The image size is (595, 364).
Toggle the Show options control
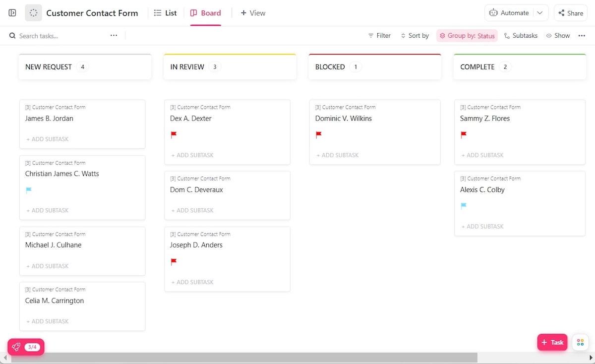pos(558,36)
